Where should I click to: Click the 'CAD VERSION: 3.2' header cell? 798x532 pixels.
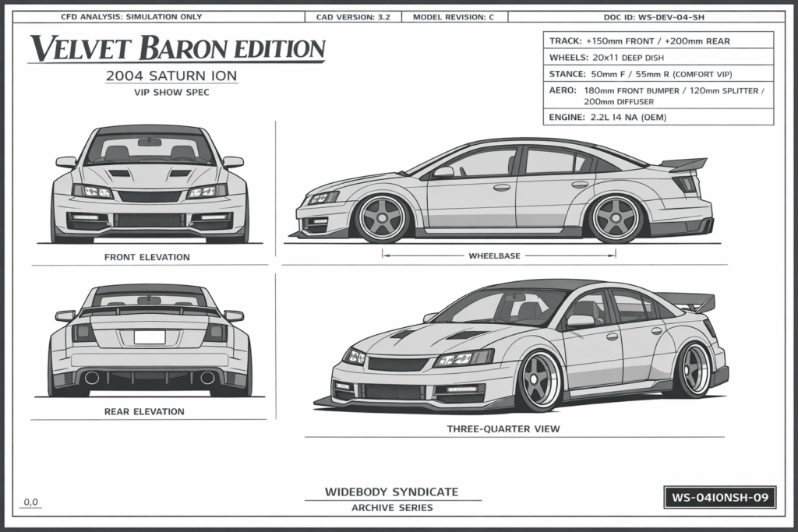353,17
